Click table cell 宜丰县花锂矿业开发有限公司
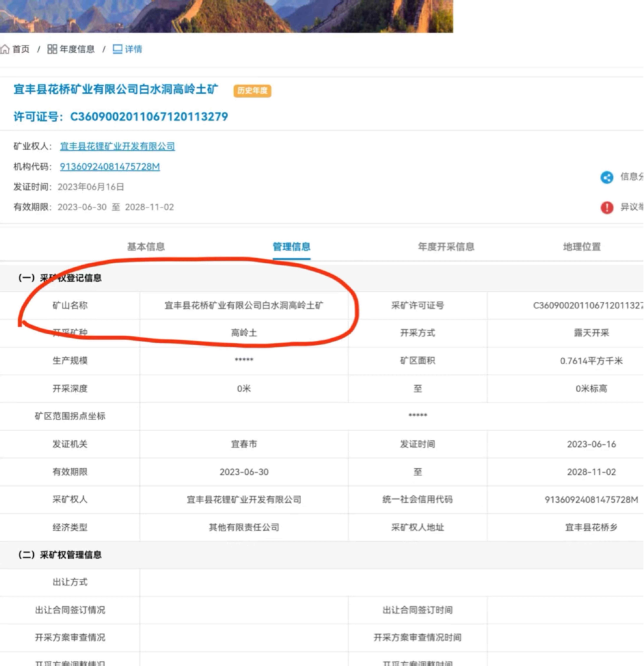 [x=244, y=499]
